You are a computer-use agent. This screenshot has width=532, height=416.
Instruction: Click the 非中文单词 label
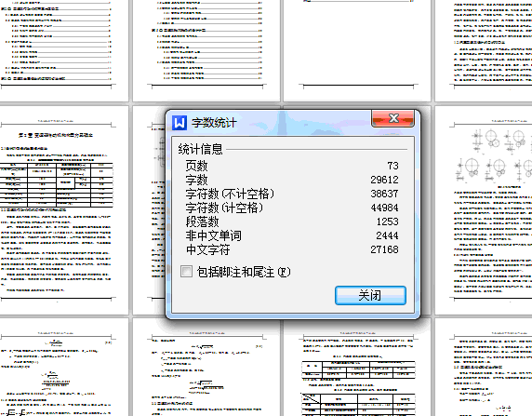pos(213,235)
